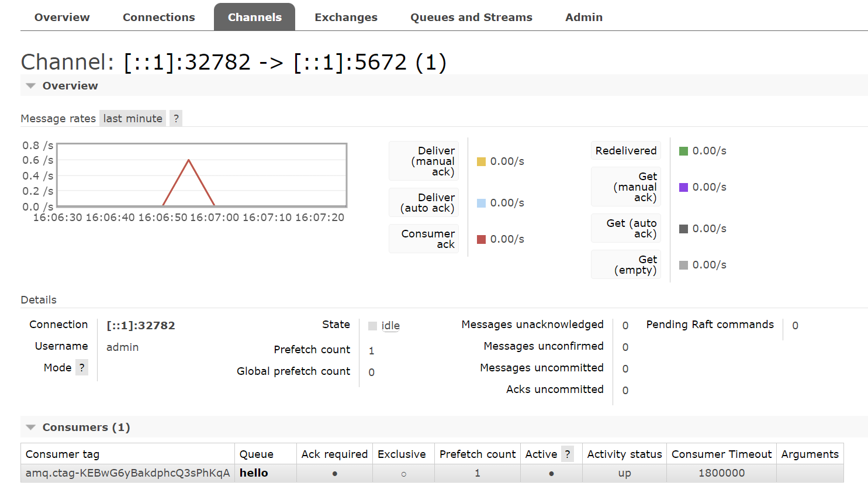Click the Exclusive empty circle indicator
868x493 pixels.
(x=403, y=474)
